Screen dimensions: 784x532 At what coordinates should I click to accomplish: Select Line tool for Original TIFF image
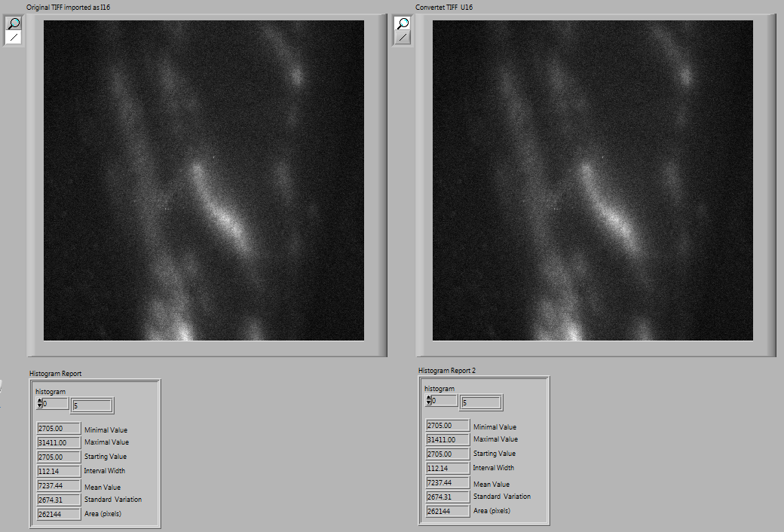(14, 37)
